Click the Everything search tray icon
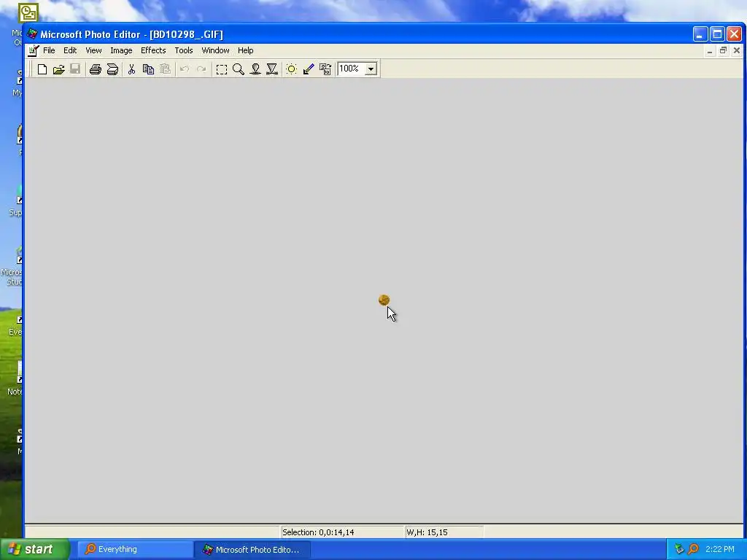The image size is (747, 560). (x=694, y=549)
